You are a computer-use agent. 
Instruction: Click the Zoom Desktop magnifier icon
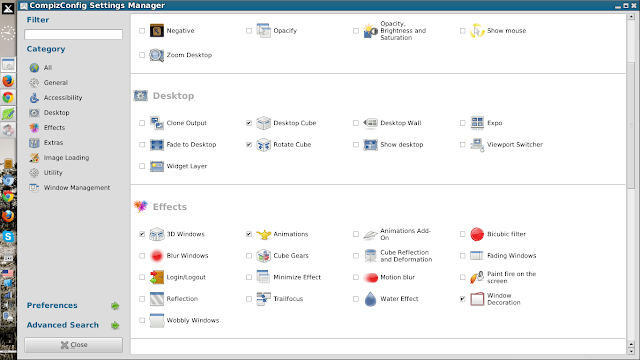coord(157,55)
